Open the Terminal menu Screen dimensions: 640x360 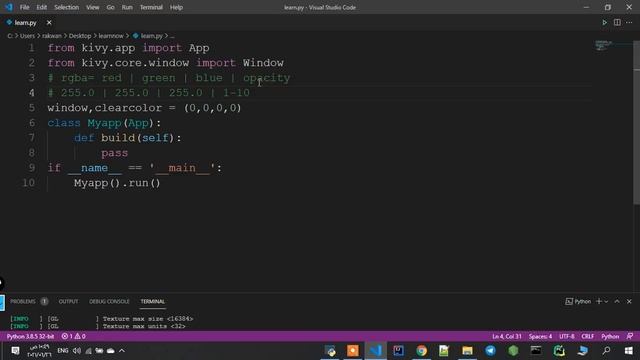pyautogui.click(x=151, y=7)
